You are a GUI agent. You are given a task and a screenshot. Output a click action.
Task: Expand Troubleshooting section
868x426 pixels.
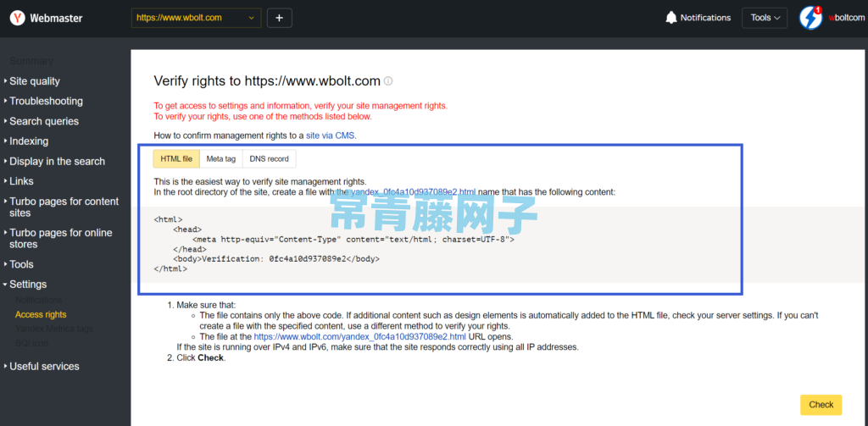click(46, 102)
